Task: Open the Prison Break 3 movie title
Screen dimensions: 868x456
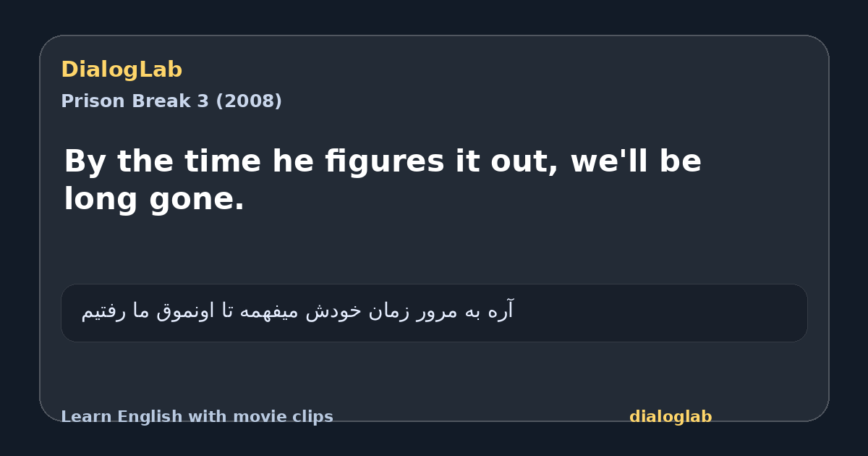Action: point(135,101)
